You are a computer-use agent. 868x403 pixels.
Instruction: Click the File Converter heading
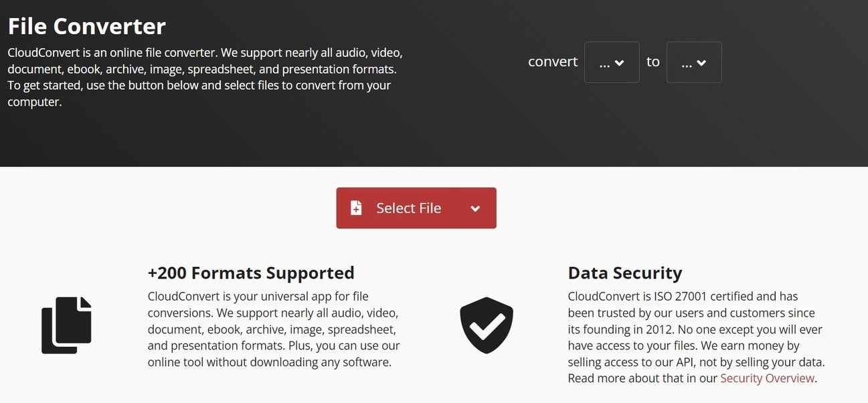pos(87,26)
